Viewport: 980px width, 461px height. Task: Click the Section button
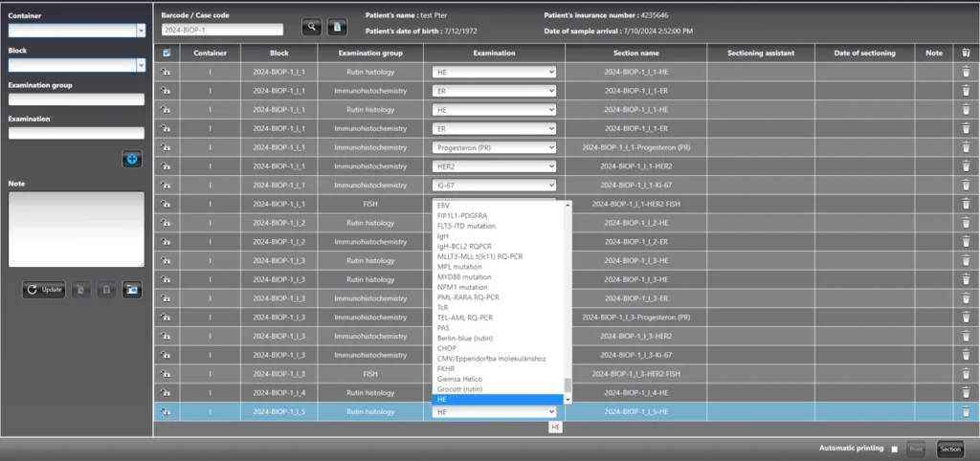click(x=950, y=450)
